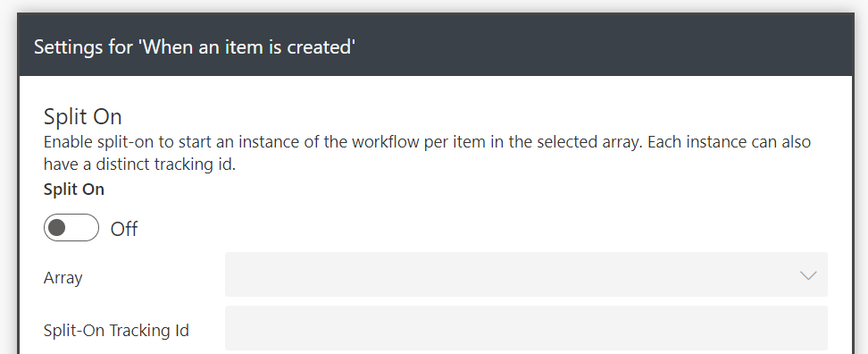
Task: Click the 'Enable split-on' sentence start
Action: pos(100,142)
